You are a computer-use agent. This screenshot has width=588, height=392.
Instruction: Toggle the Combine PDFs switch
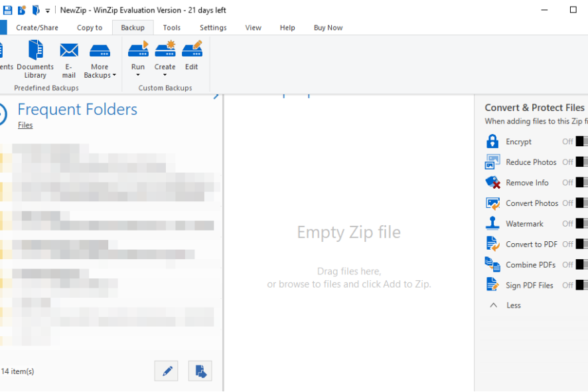click(x=581, y=264)
